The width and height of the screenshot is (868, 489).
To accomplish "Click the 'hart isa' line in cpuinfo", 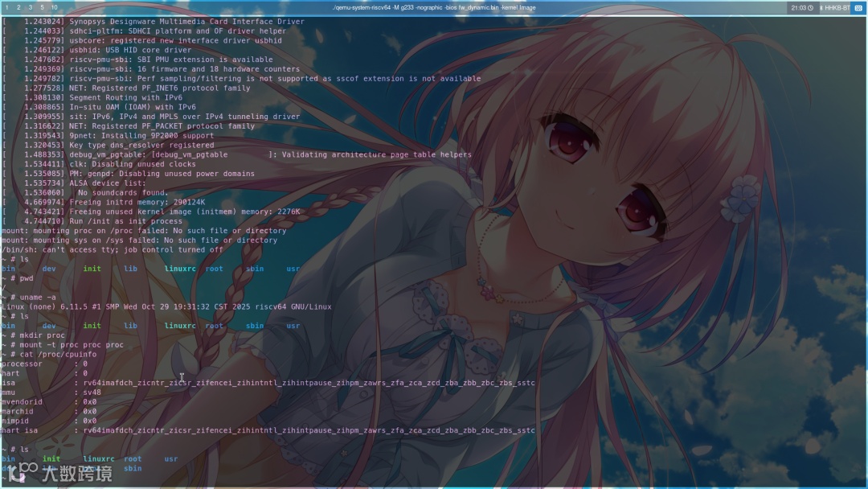I will pyautogui.click(x=268, y=430).
